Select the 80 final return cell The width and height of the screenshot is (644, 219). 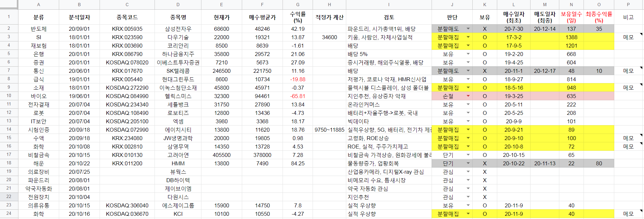click(x=599, y=163)
